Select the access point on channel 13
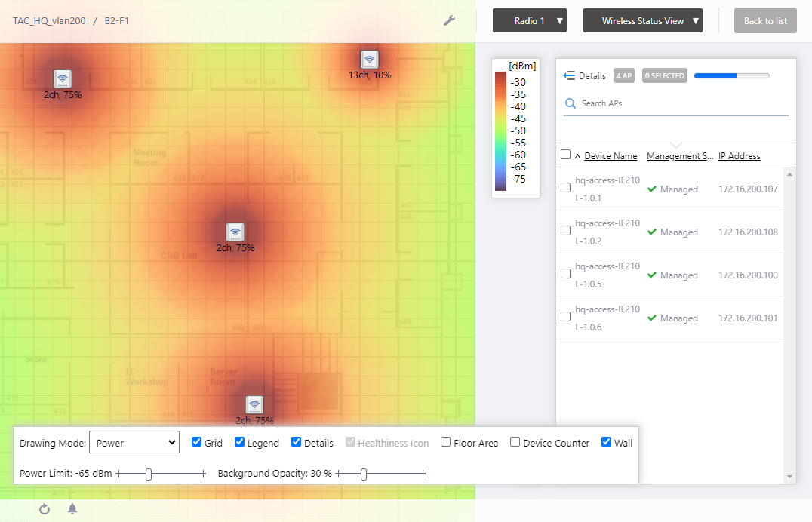The image size is (812, 522). point(369,60)
